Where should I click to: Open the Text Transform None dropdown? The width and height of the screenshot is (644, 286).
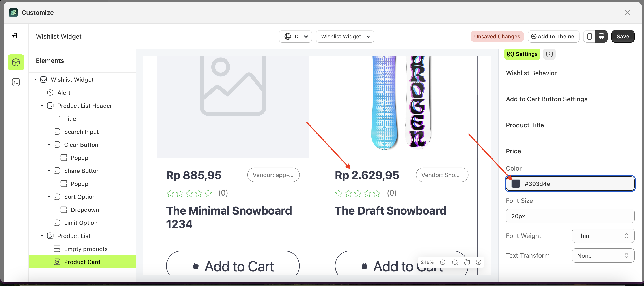point(603,255)
